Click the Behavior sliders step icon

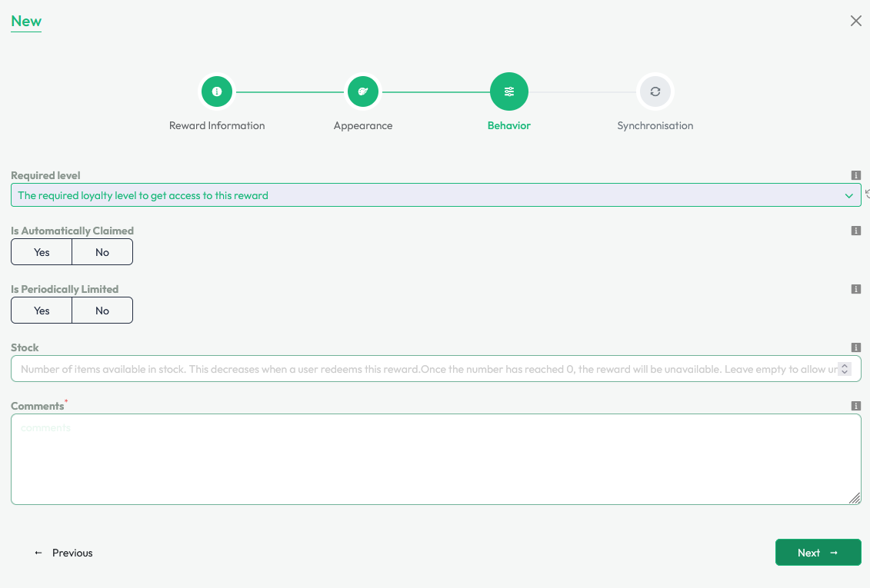point(509,91)
